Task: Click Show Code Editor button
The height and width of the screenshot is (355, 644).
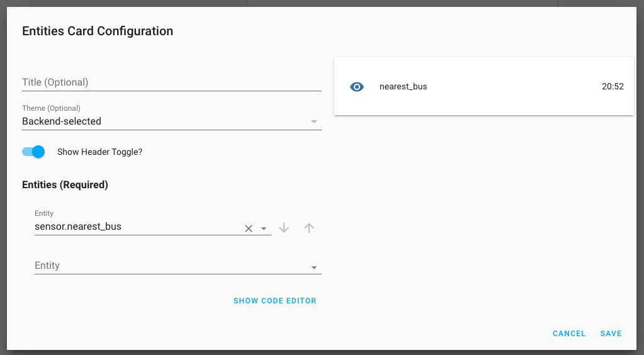Action: 274,301
